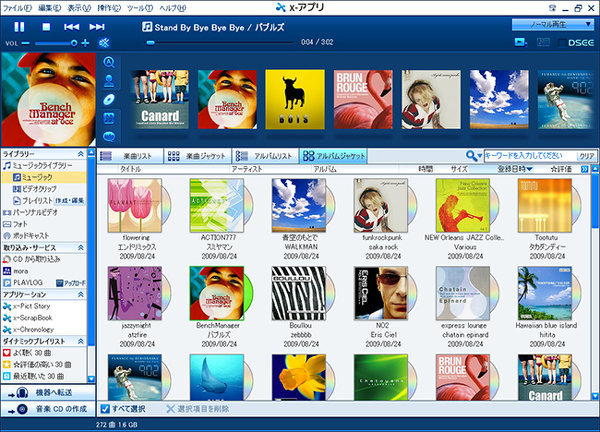Screen dimensions: 600x432
Task: Skip to the next track
Action: click(x=96, y=26)
